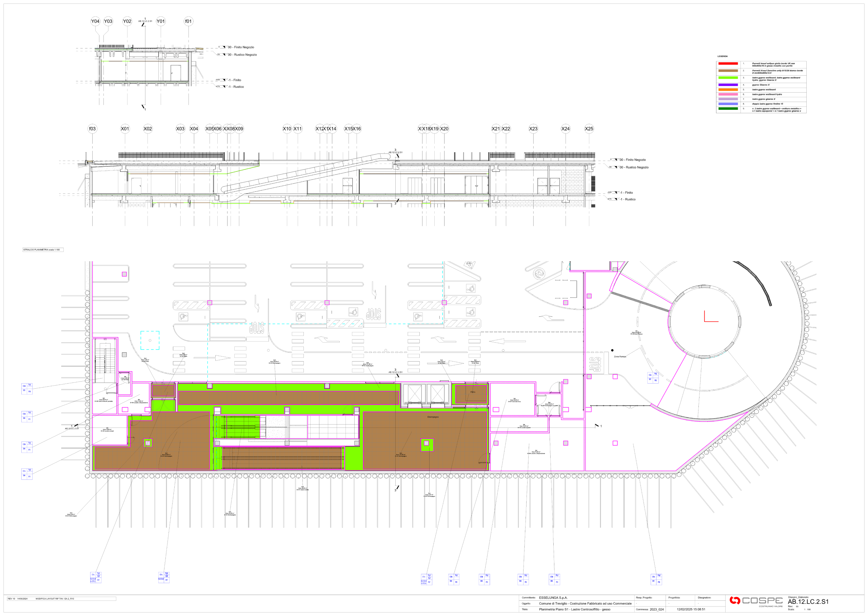
Task: Select the X25 grid axis bubble
Action: tap(589, 128)
